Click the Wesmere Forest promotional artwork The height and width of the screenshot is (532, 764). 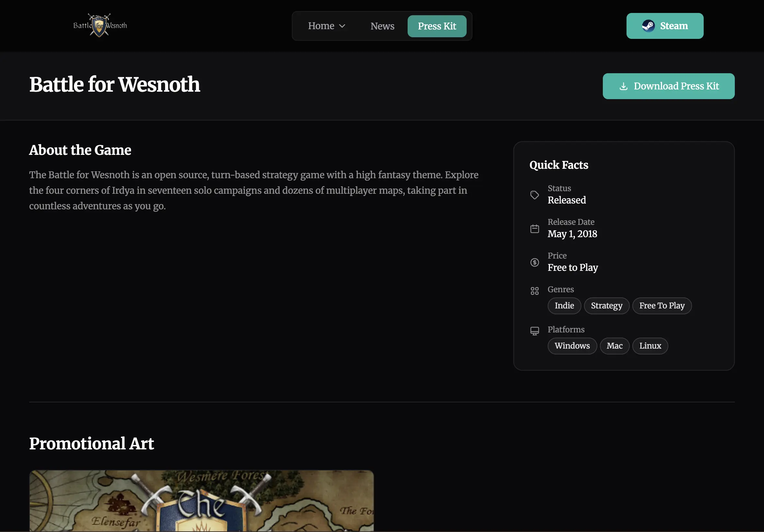tap(201, 501)
